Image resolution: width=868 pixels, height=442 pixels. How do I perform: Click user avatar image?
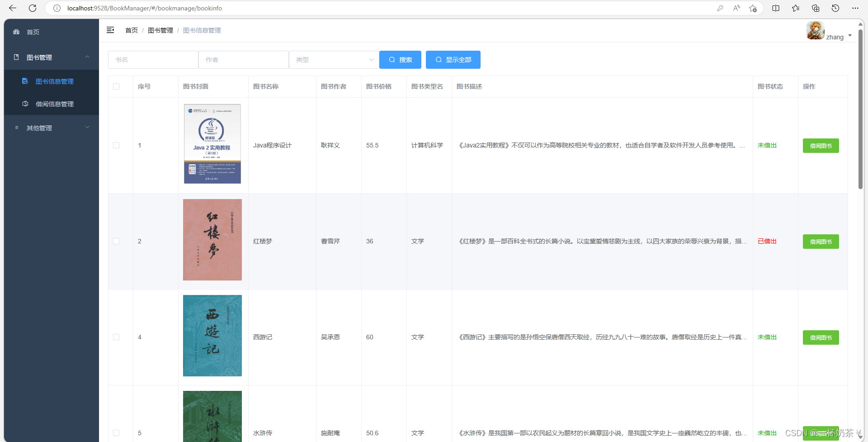(x=816, y=30)
